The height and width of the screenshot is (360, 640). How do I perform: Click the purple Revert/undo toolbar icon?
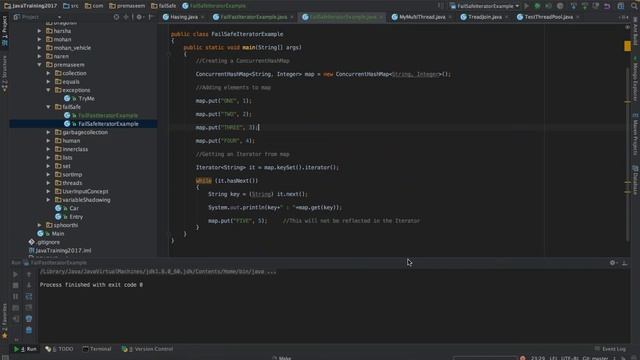[x=607, y=6]
